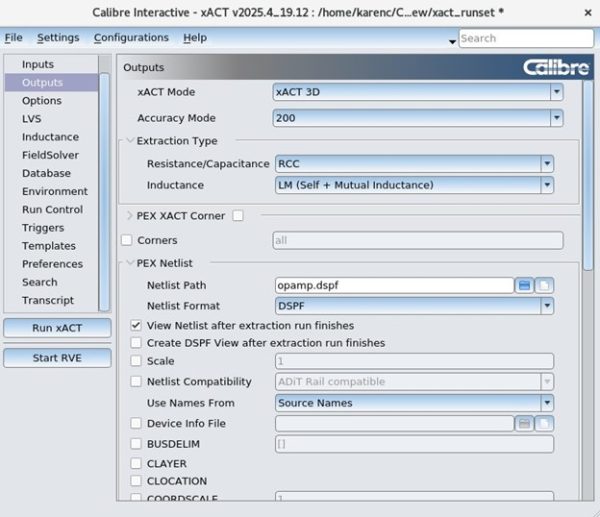Click the Corners text field

418,240
